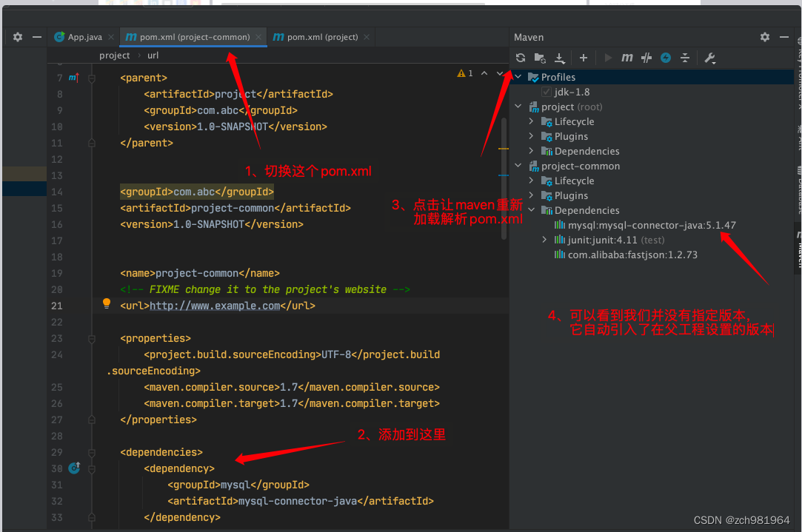
Task: Collapse the project-common node
Action: (x=518, y=166)
